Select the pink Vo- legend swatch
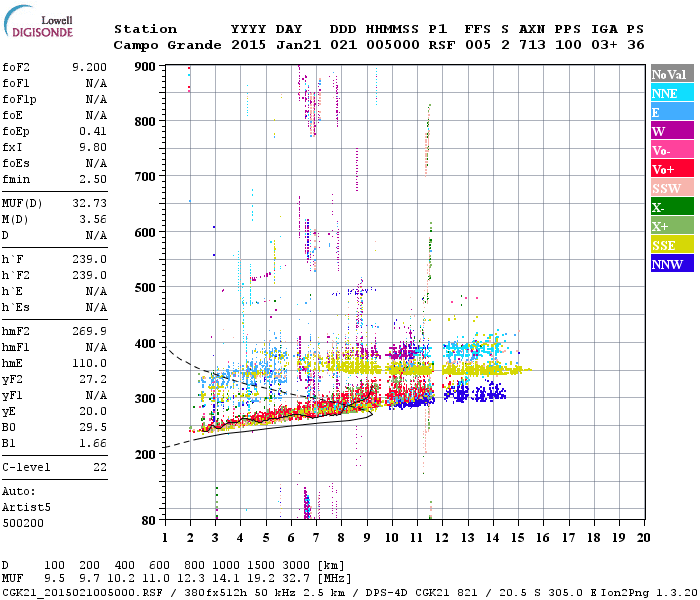Viewport: 700px width, 600px height. pyautogui.click(x=672, y=150)
